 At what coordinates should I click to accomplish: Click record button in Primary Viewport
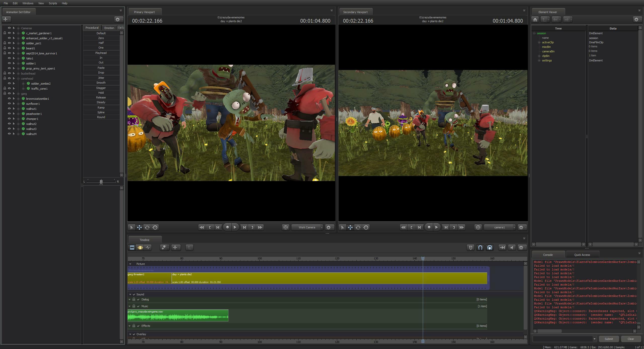[x=227, y=227]
